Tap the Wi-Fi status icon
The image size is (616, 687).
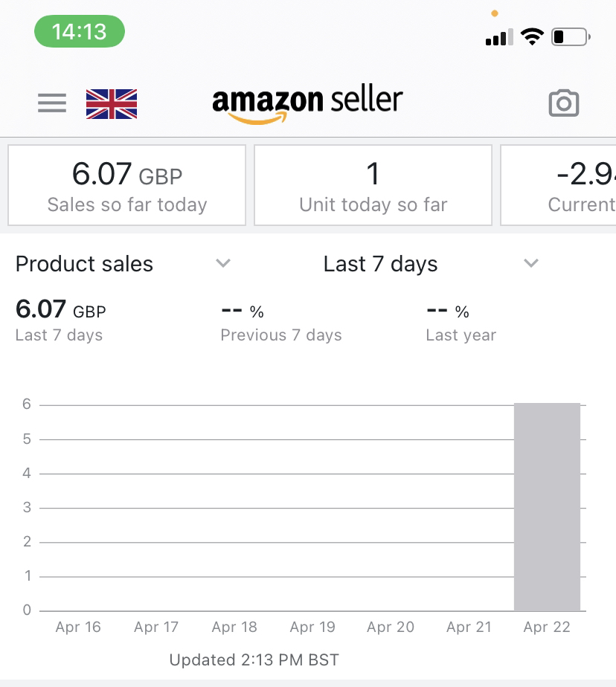click(532, 36)
